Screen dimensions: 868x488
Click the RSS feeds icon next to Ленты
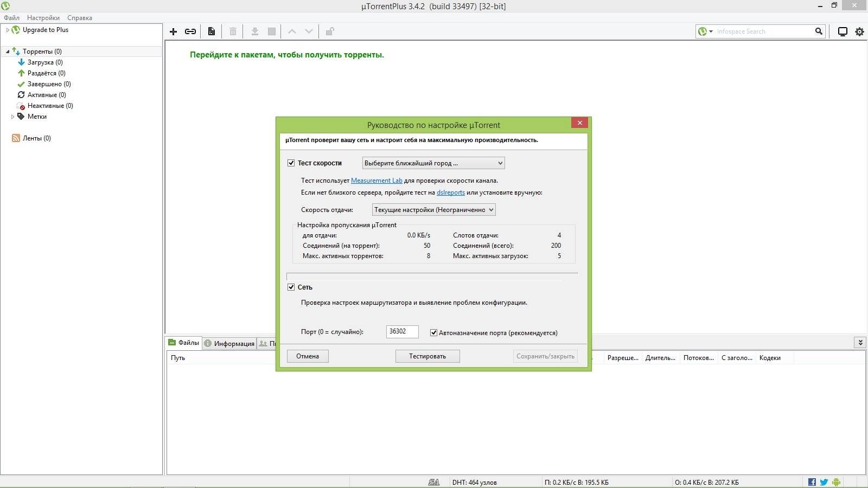(x=16, y=138)
